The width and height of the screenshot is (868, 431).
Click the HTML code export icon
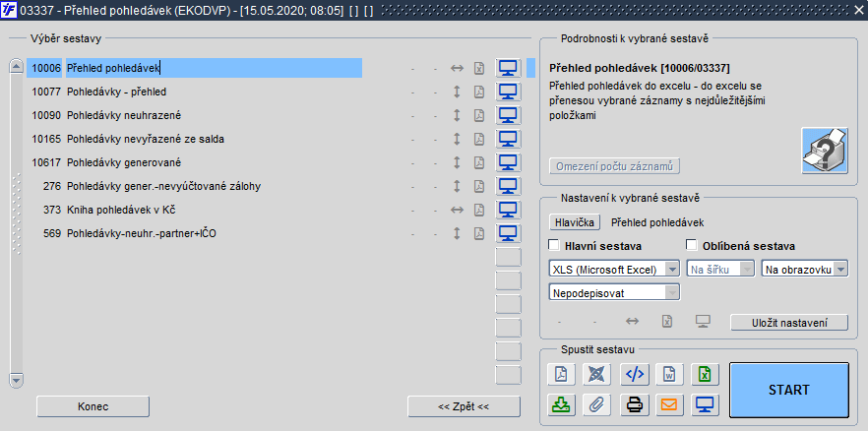634,375
